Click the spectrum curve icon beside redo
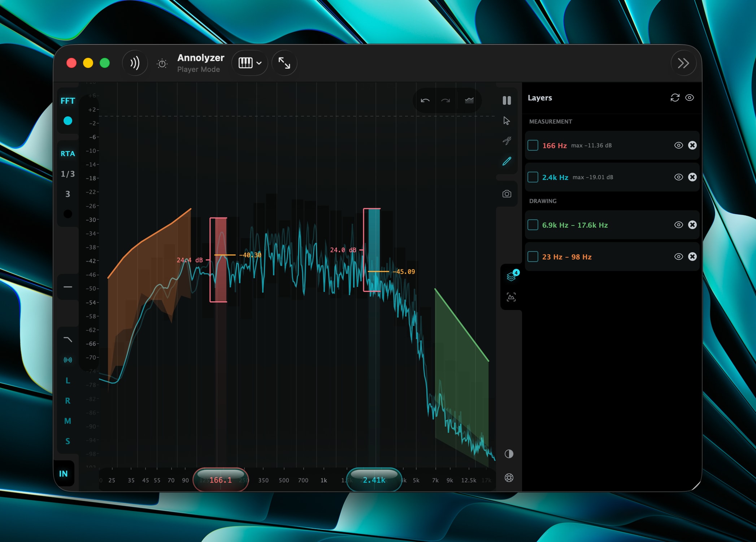This screenshot has height=542, width=756. coord(469,100)
